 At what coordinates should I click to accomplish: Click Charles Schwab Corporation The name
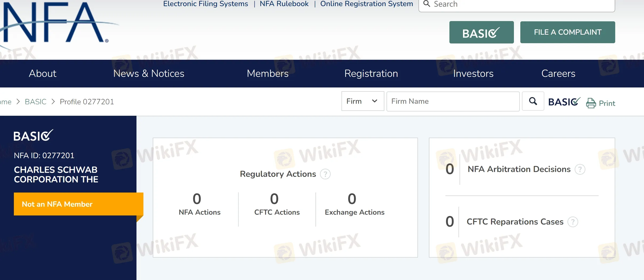pos(56,174)
